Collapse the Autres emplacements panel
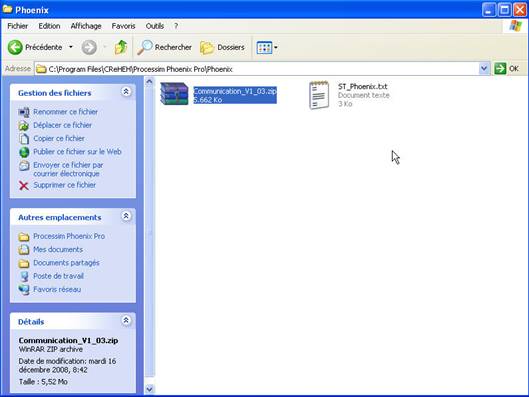The image size is (529, 397). coord(126,216)
